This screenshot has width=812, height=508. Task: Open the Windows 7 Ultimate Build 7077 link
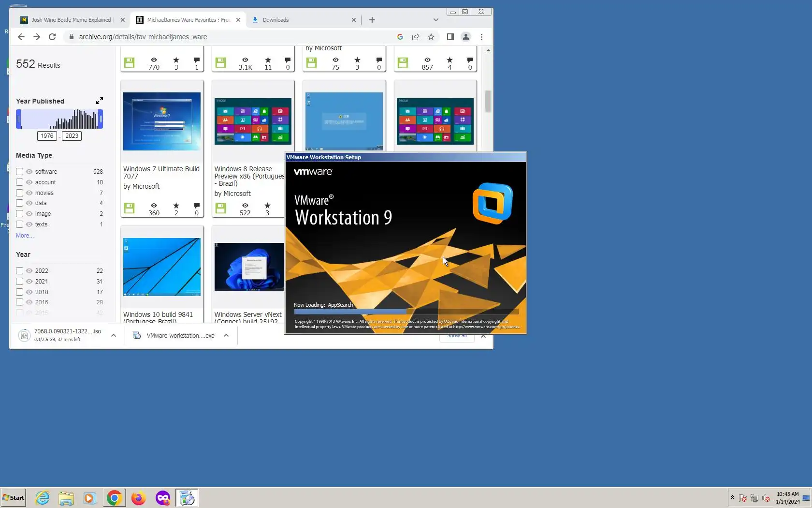point(161,173)
